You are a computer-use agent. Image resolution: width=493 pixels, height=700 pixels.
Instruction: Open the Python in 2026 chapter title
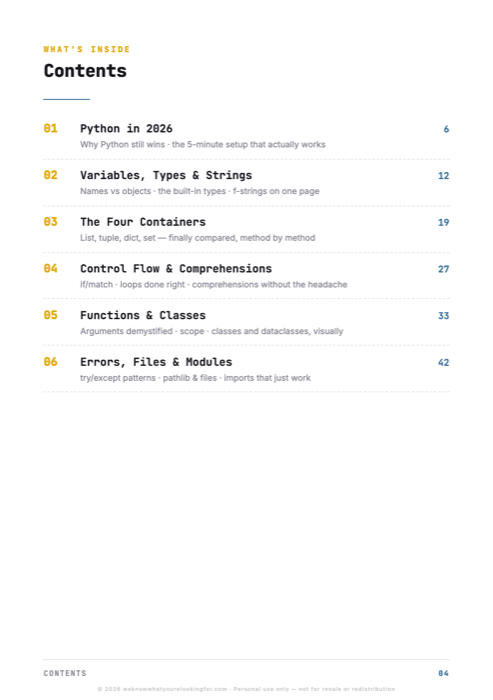pos(126,129)
